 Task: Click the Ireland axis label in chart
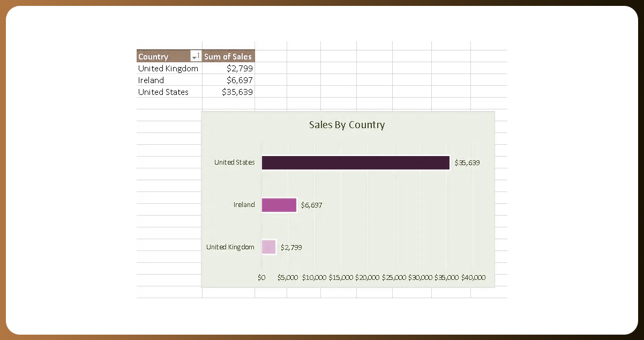244,205
